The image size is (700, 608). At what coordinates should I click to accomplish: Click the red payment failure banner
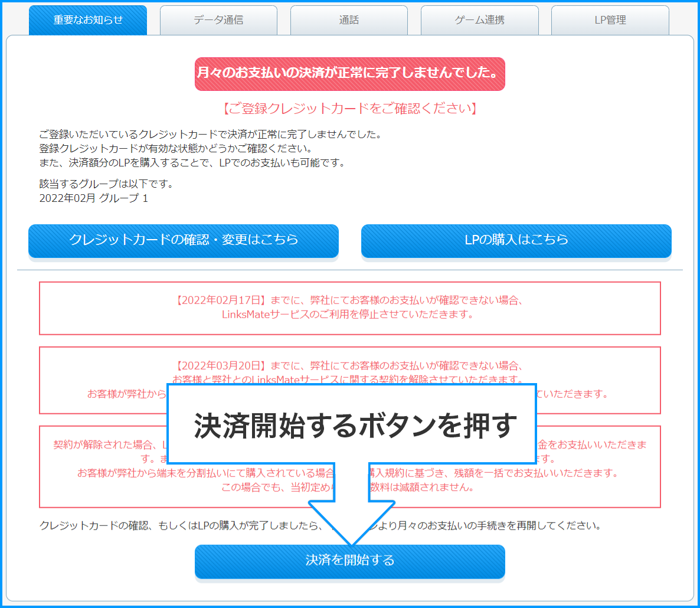click(x=349, y=74)
